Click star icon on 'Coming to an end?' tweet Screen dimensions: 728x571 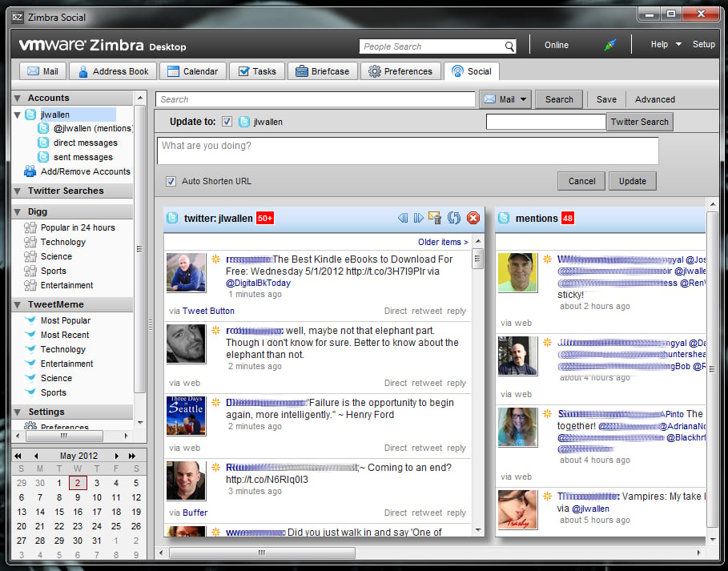[216, 468]
